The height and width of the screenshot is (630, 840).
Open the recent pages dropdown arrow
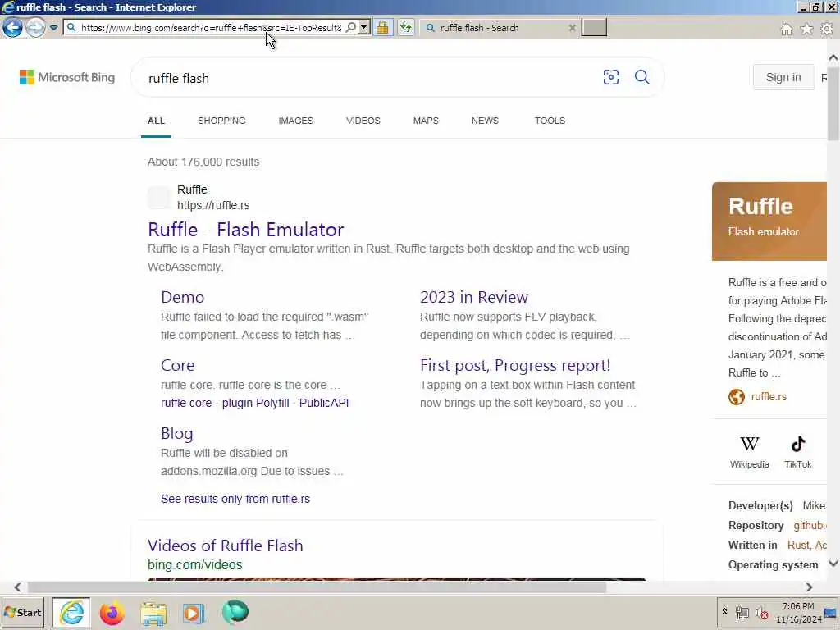pos(53,27)
